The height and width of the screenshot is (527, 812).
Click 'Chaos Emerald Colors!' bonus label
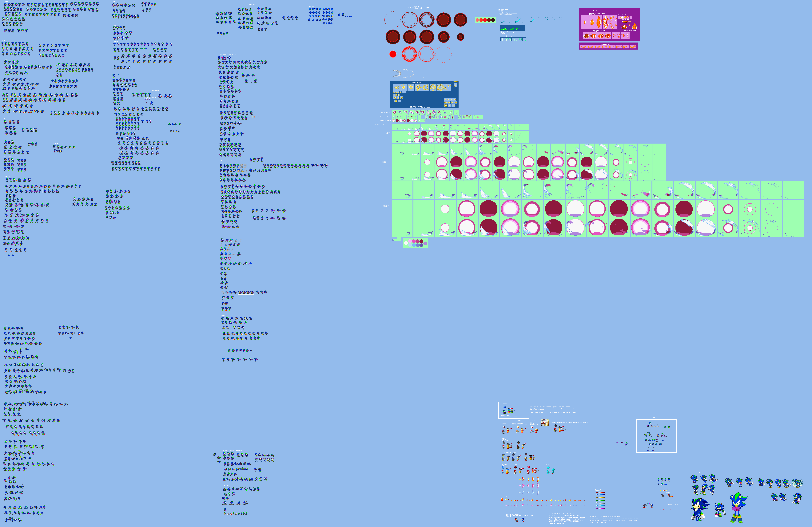coord(601,490)
